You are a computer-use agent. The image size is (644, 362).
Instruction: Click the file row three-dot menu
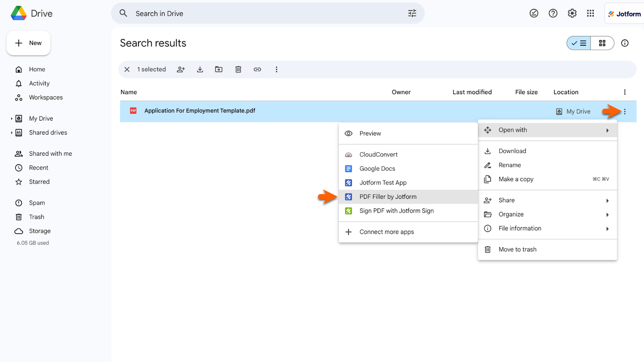[x=625, y=112]
